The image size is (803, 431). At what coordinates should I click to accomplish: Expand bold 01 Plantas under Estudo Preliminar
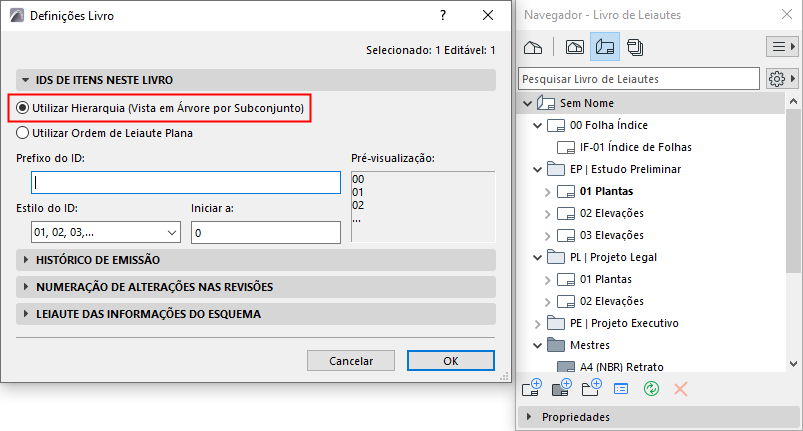tap(547, 192)
